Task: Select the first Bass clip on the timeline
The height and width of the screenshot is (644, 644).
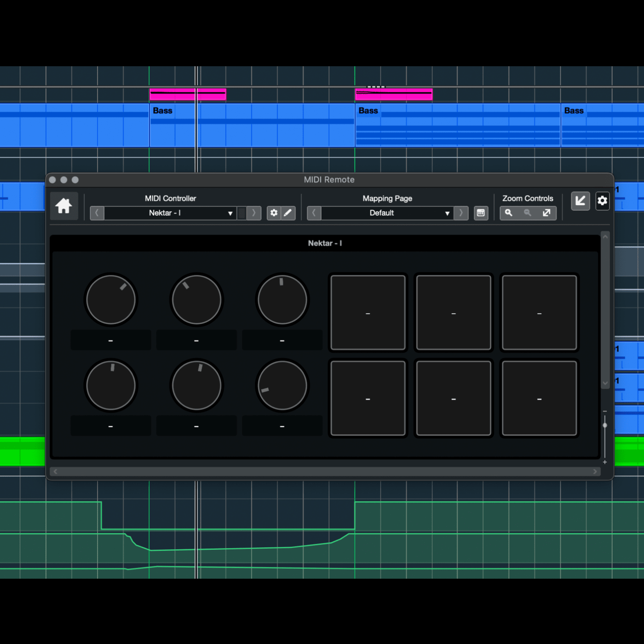Action: [x=252, y=125]
